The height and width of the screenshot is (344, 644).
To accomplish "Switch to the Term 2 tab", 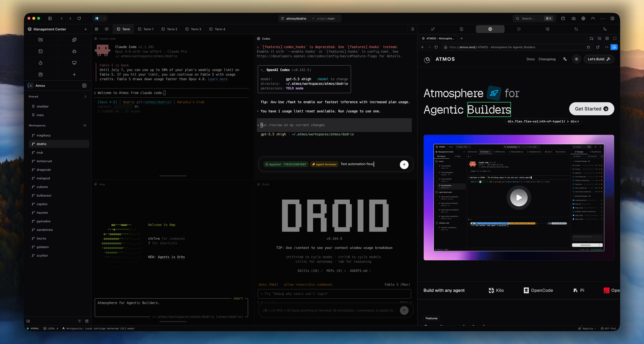I will [169, 29].
